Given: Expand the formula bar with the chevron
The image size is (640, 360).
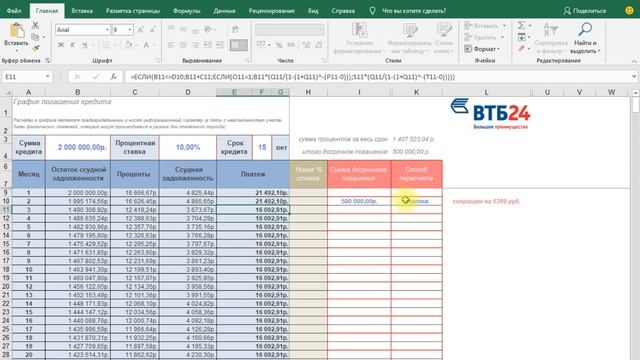Looking at the screenshot, I should tap(633, 76).
